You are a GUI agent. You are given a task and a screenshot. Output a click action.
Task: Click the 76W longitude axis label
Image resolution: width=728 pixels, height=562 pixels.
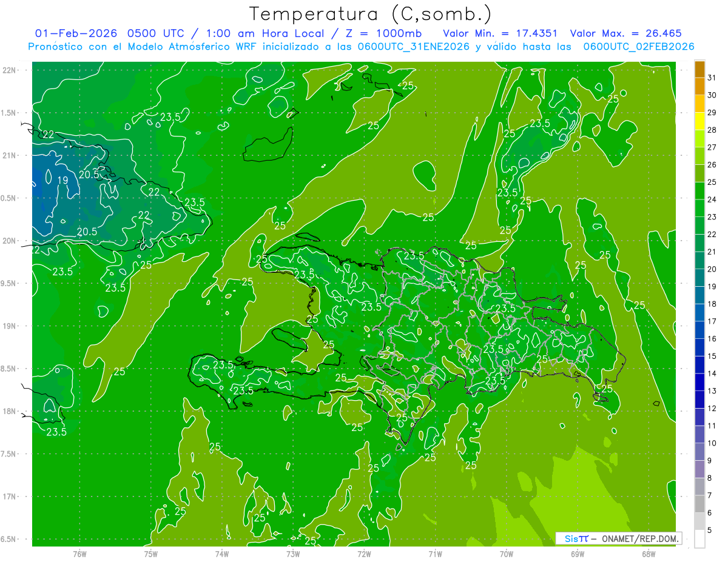(x=79, y=554)
